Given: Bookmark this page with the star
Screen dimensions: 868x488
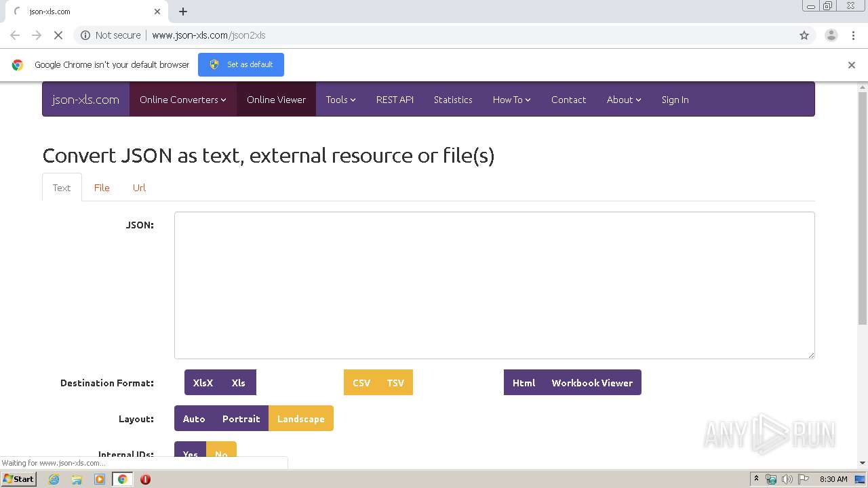Looking at the screenshot, I should tap(804, 35).
